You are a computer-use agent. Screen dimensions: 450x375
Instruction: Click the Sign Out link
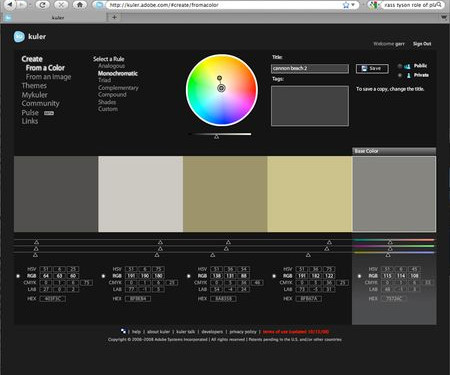(x=422, y=44)
